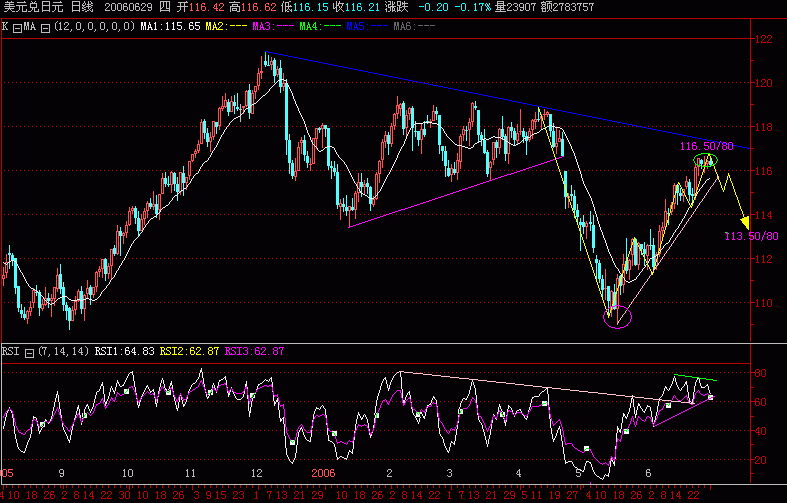The height and width of the screenshot is (503, 787).
Task: Select the blue MA5 legend label
Action: [367, 27]
